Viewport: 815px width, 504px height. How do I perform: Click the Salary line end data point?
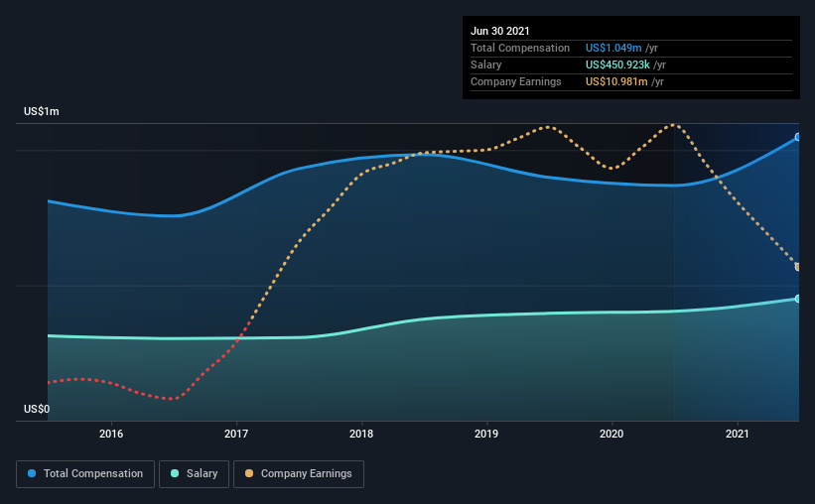797,299
